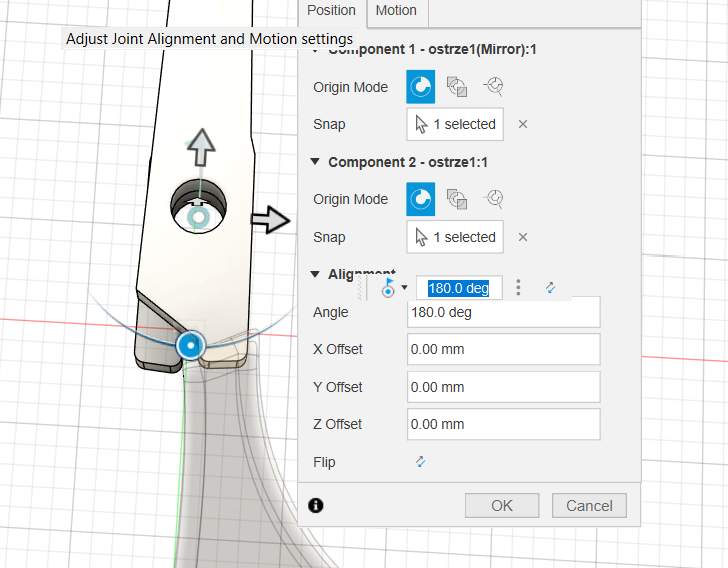This screenshot has width=728, height=568.
Task: Choose Between Two Faces mode for Component 2
Action: pyautogui.click(x=457, y=199)
